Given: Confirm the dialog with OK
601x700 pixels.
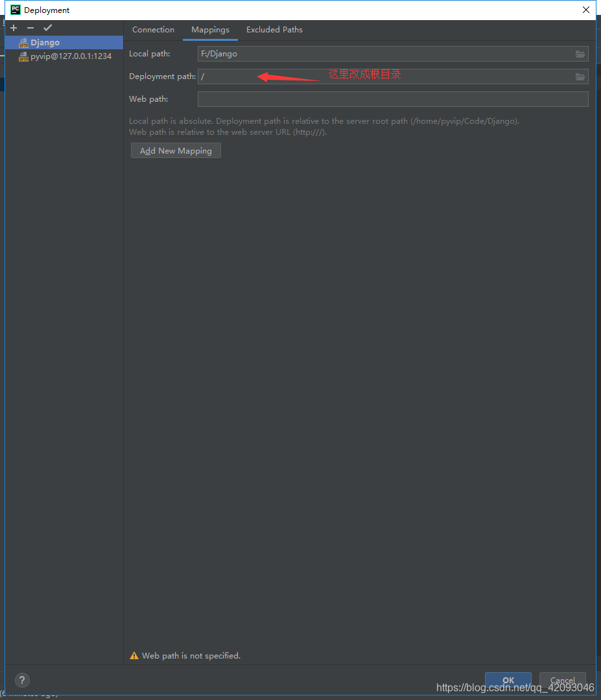Looking at the screenshot, I should pos(508,680).
